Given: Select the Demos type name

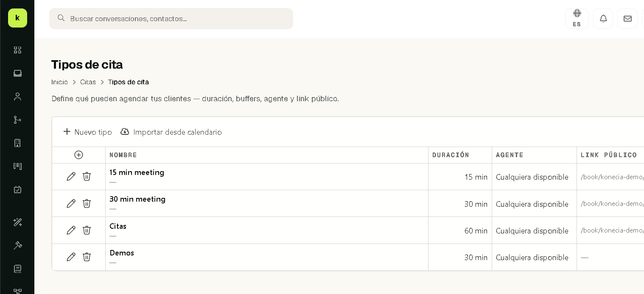Looking at the screenshot, I should [122, 253].
